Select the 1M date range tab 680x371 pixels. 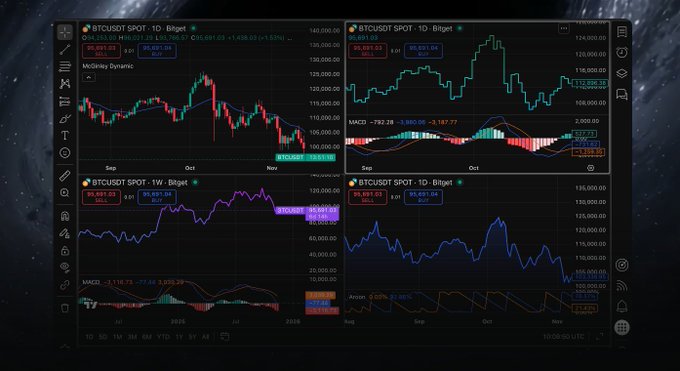[x=117, y=337]
